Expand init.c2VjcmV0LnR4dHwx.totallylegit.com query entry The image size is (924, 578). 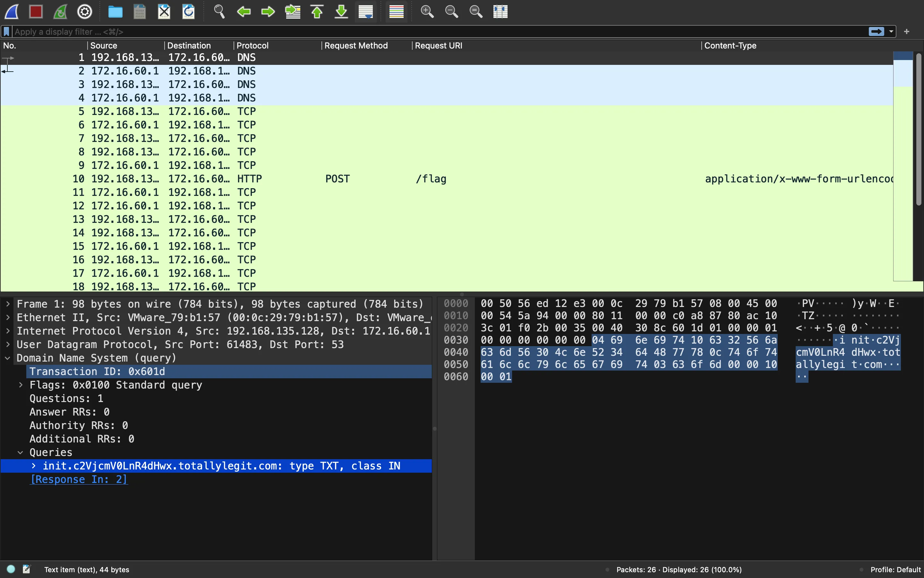tap(34, 466)
